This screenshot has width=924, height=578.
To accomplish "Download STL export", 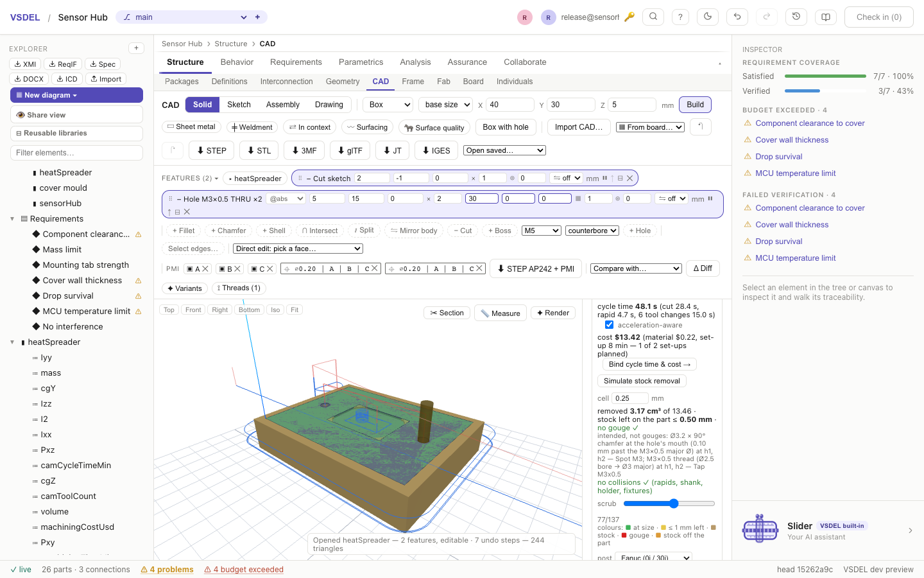I will [x=259, y=150].
